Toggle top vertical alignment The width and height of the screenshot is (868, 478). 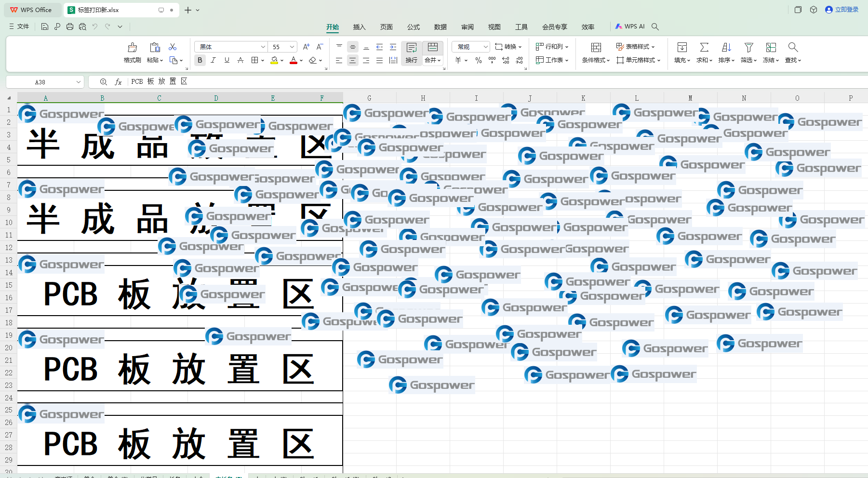pyautogui.click(x=339, y=47)
